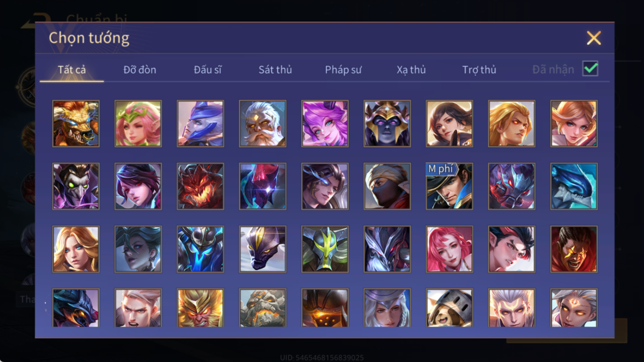Viewport: 644px width, 362px height.
Task: Close the "Chọn tướng" dialog
Action: click(594, 38)
